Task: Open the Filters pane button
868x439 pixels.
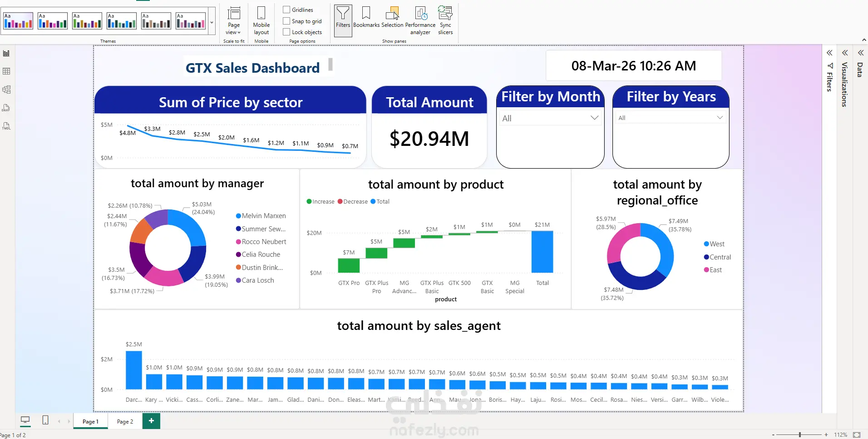Action: (x=343, y=20)
